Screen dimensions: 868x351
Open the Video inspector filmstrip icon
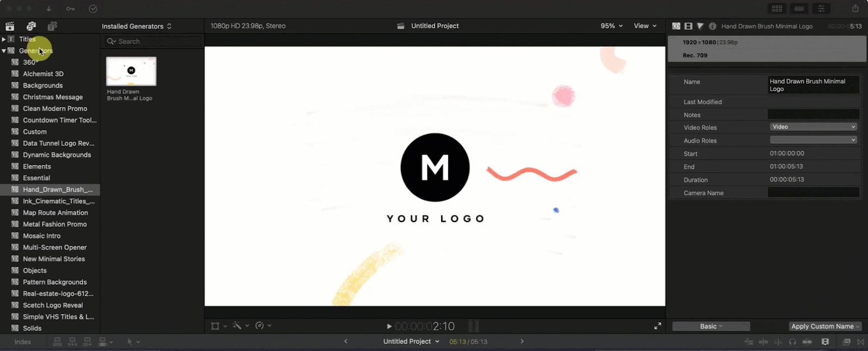click(688, 26)
